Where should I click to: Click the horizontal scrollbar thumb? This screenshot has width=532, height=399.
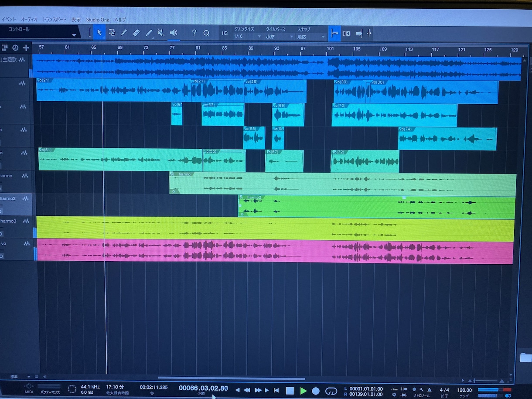coord(232,378)
